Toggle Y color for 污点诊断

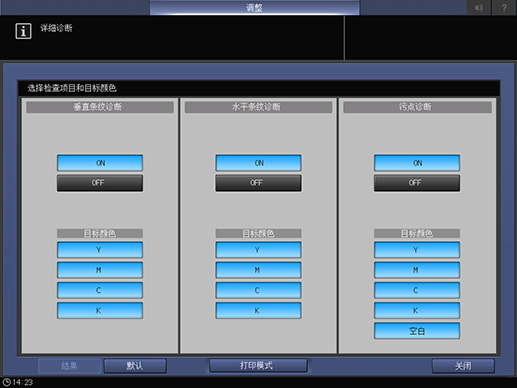pos(417,250)
